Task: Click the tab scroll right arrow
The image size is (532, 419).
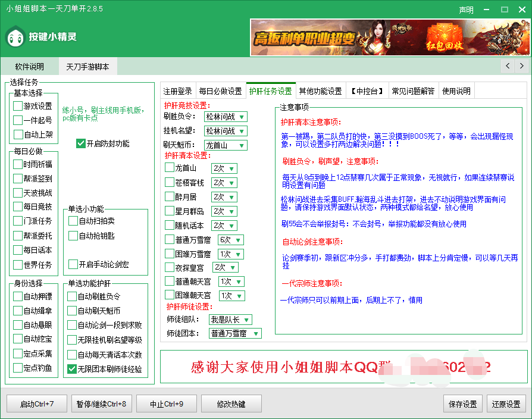Action: coord(522,66)
